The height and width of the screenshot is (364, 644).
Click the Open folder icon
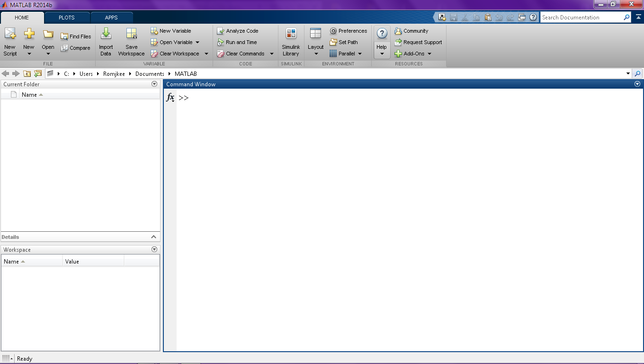[48, 34]
